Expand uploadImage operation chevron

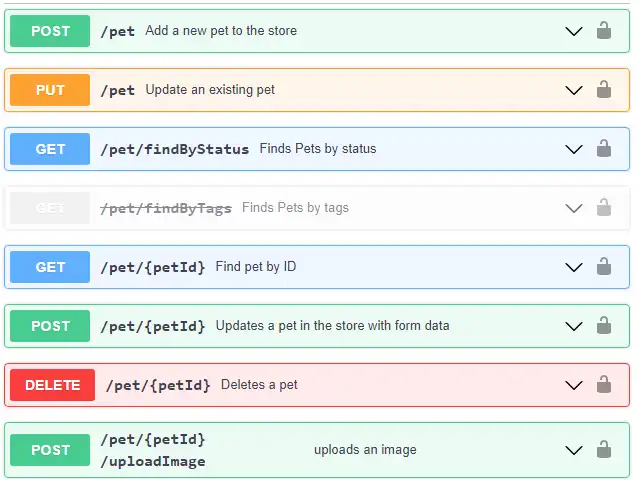[574, 450]
